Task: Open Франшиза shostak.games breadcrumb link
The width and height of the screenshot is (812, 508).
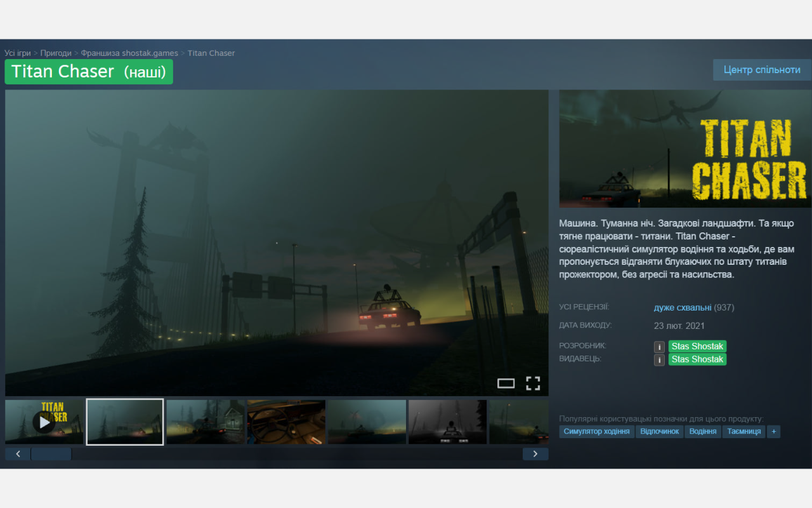Action: point(129,53)
